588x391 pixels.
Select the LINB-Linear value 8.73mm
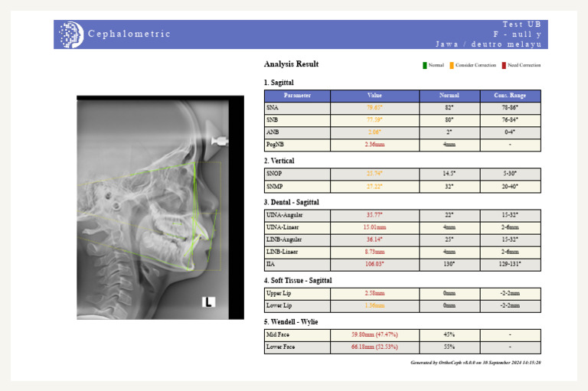point(374,252)
